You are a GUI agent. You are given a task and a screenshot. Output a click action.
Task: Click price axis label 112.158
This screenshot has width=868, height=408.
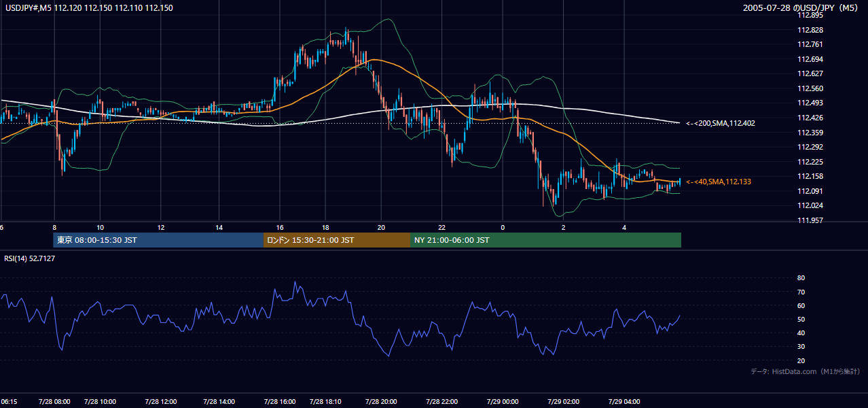pos(810,176)
